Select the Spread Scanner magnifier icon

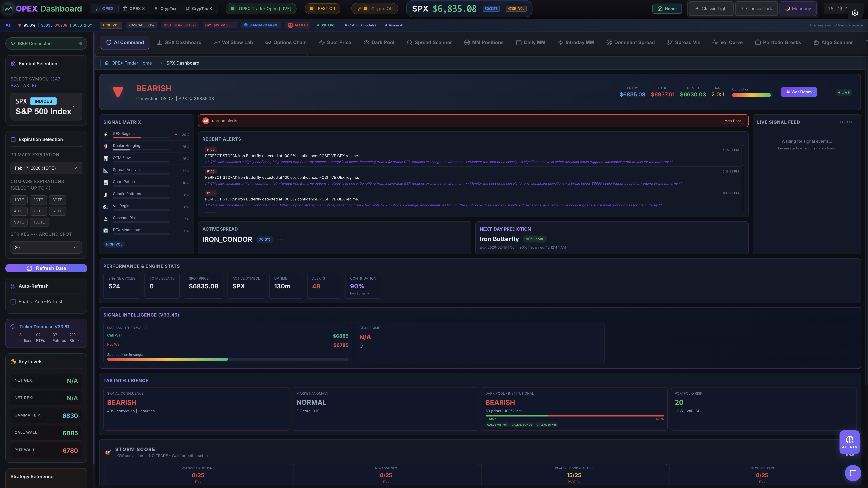[x=410, y=42]
